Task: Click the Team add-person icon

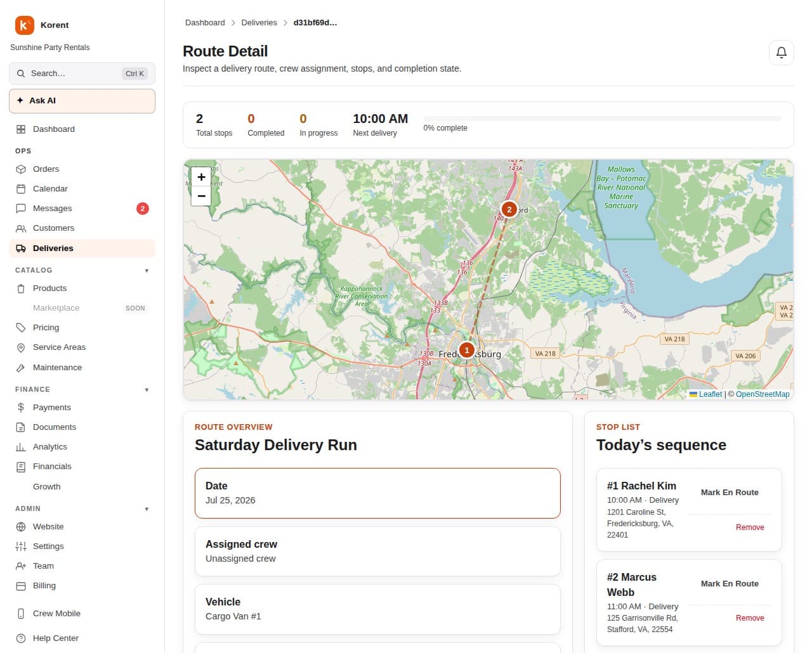Action: 21,566
